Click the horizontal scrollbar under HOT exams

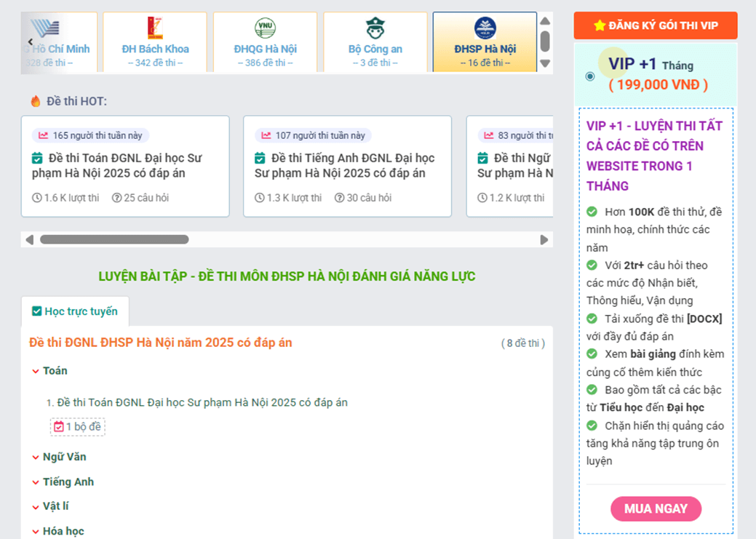(114, 239)
